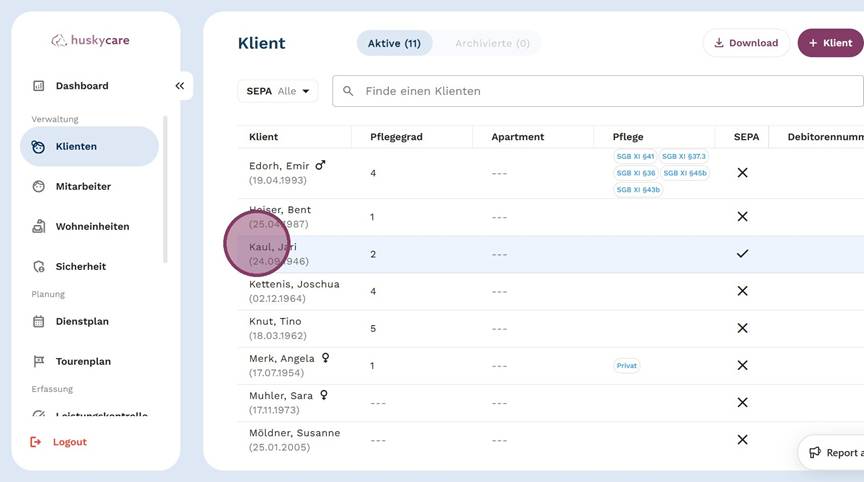Switch to Archivierte (0) tab
864x482 pixels.
point(492,43)
